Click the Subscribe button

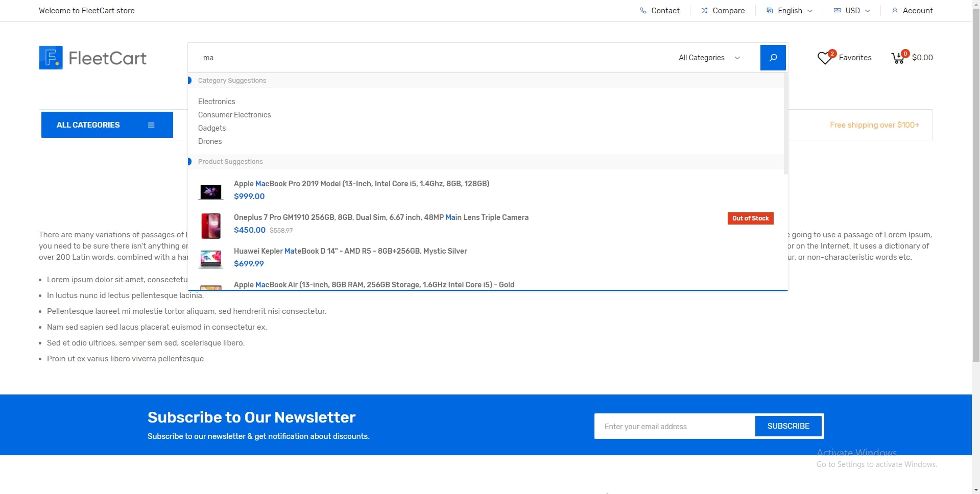[x=788, y=426]
